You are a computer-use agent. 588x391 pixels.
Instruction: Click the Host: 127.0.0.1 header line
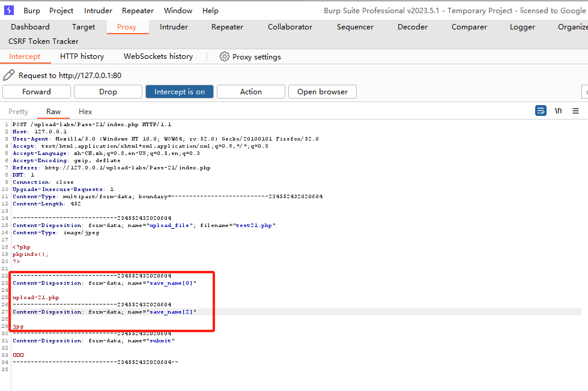coord(40,132)
